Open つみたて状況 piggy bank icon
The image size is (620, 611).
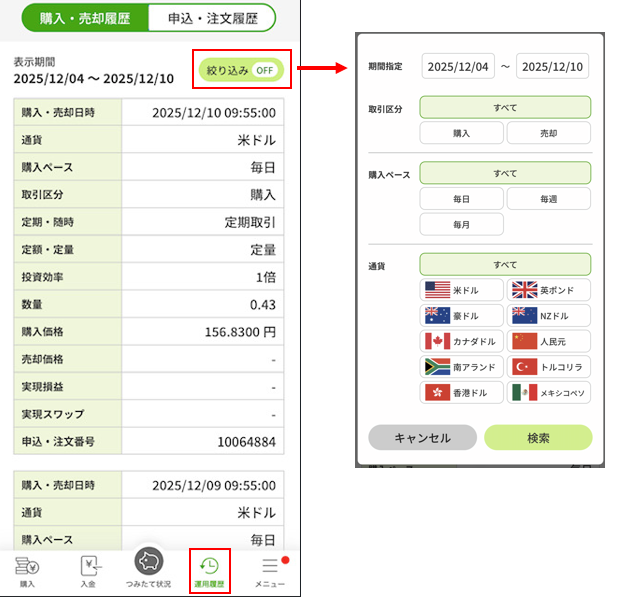[148, 567]
